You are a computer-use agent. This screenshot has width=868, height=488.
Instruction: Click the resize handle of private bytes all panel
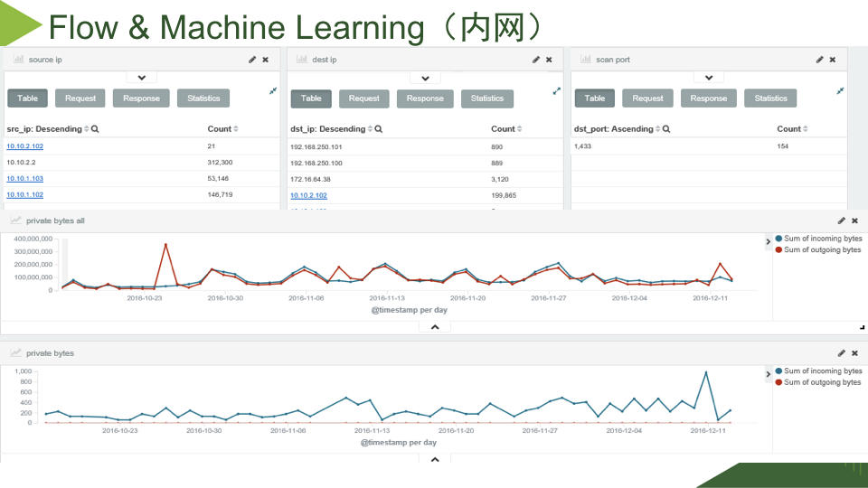[x=862, y=327]
